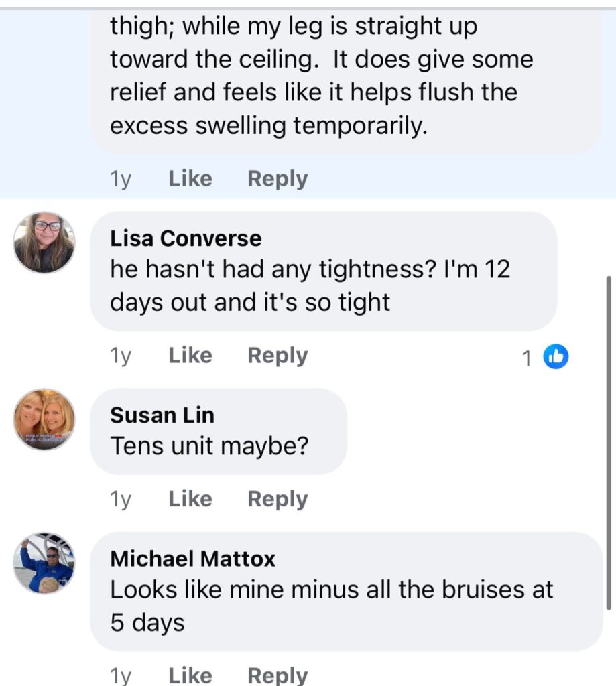This screenshot has width=616, height=686.
Task: Open Lisa Converse's profile name link
Action: pos(186,238)
